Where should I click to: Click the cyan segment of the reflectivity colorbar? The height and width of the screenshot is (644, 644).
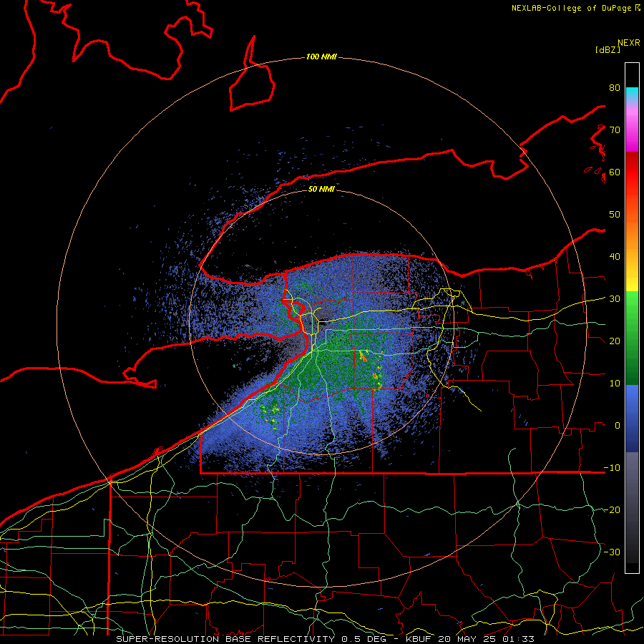pyautogui.click(x=632, y=94)
